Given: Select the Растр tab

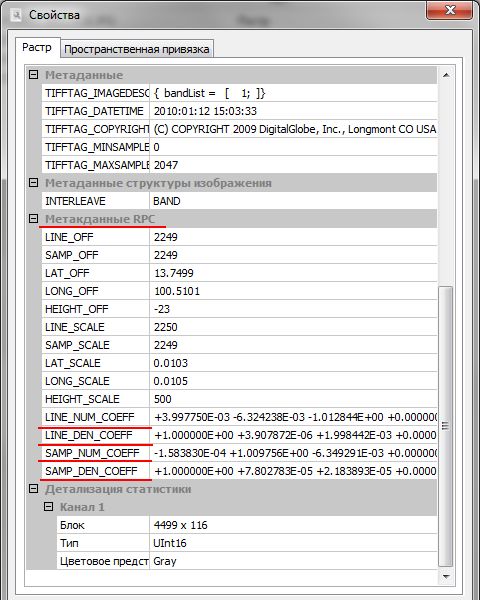Looking at the screenshot, I should (37, 48).
